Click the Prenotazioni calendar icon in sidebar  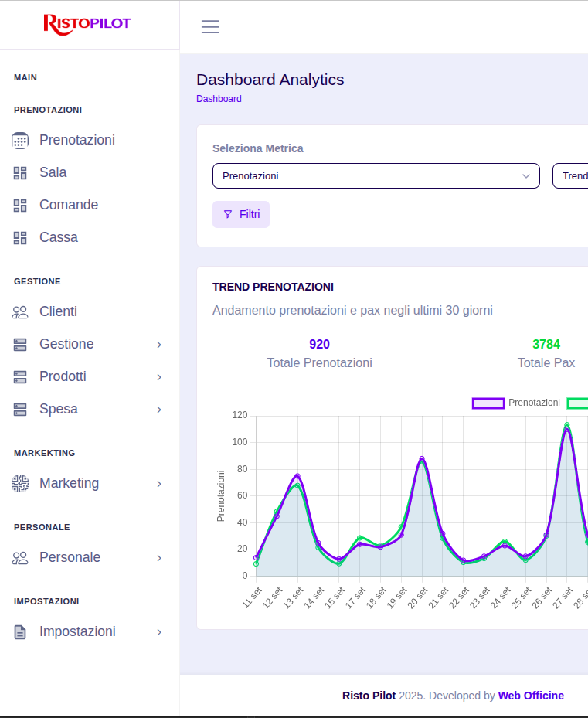pos(20,140)
